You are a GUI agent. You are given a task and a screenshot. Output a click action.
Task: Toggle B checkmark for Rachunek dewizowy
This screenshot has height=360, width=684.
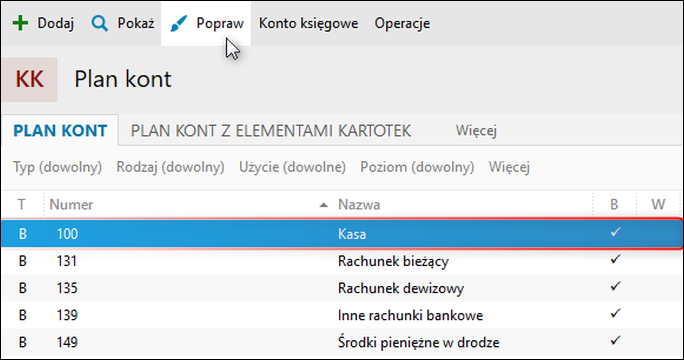(615, 287)
